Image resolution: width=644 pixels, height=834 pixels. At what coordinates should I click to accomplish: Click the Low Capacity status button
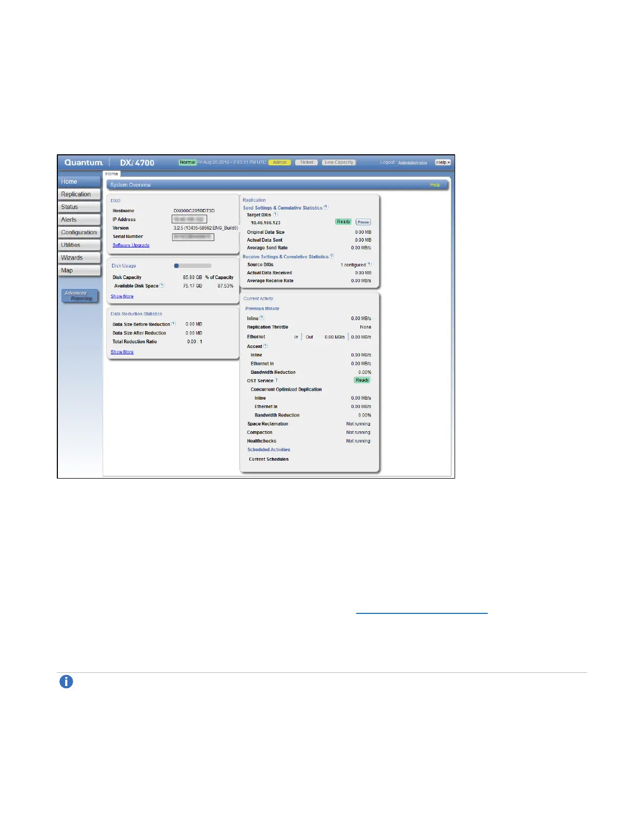pyautogui.click(x=339, y=162)
